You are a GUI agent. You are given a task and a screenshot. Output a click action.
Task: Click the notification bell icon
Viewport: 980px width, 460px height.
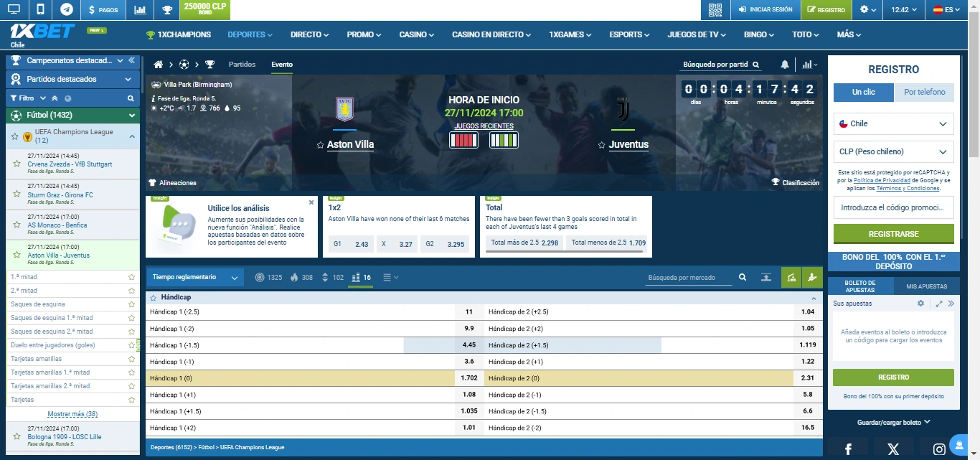click(785, 65)
